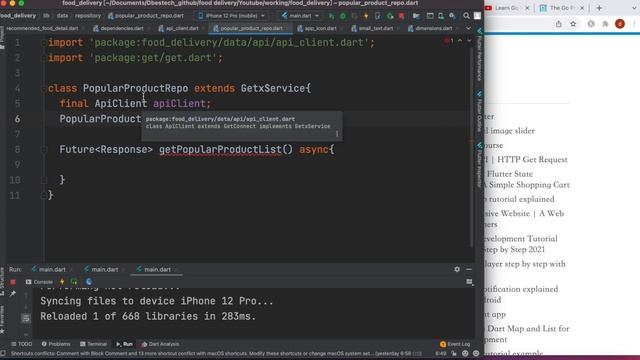Open the Dart Analysis tool window

[160, 344]
